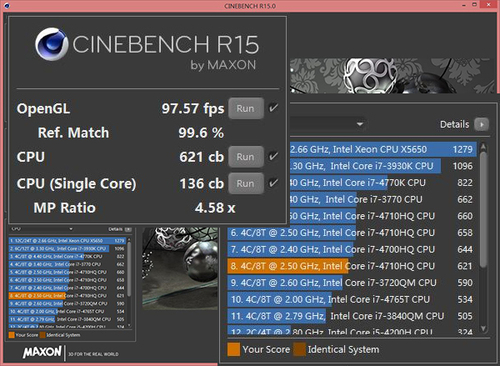The width and height of the screenshot is (500, 366).
Task: Click the 136 cb single core score
Action: tap(201, 184)
